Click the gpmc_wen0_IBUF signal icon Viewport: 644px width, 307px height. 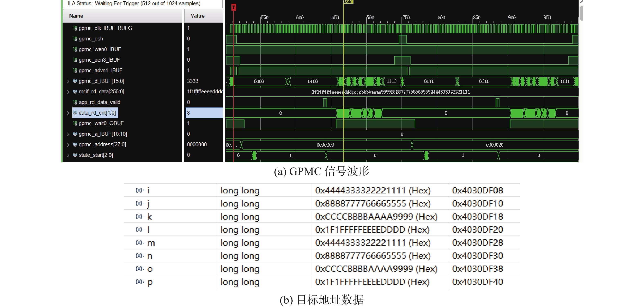[75, 49]
